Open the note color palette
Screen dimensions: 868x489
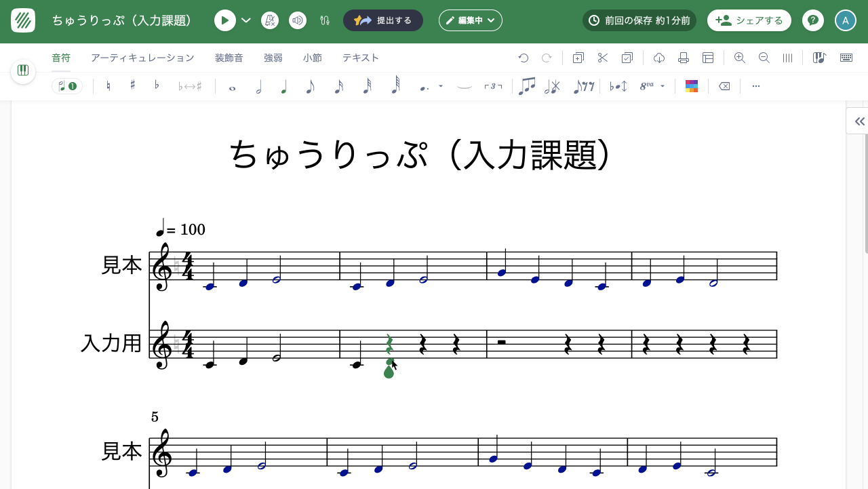point(691,86)
